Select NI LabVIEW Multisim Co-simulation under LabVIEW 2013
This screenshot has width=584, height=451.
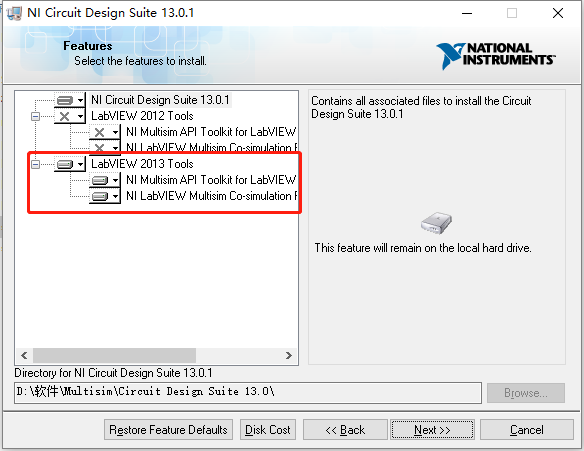pyautogui.click(x=211, y=196)
